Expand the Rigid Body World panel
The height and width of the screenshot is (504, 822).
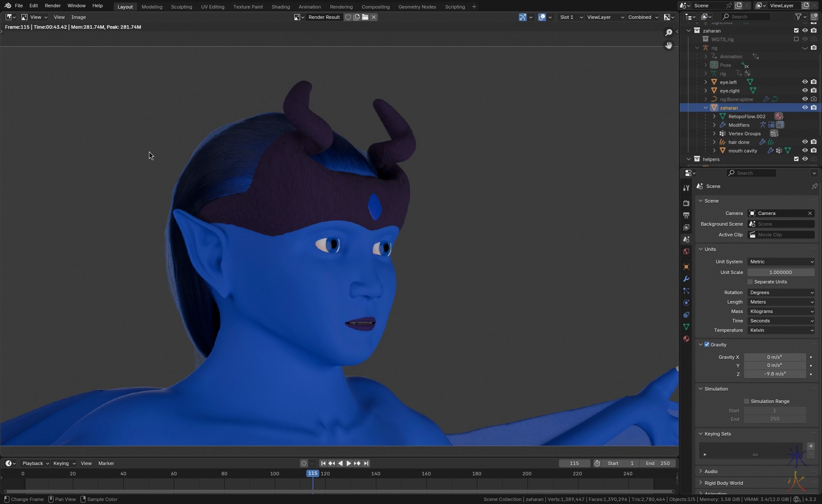(x=724, y=483)
